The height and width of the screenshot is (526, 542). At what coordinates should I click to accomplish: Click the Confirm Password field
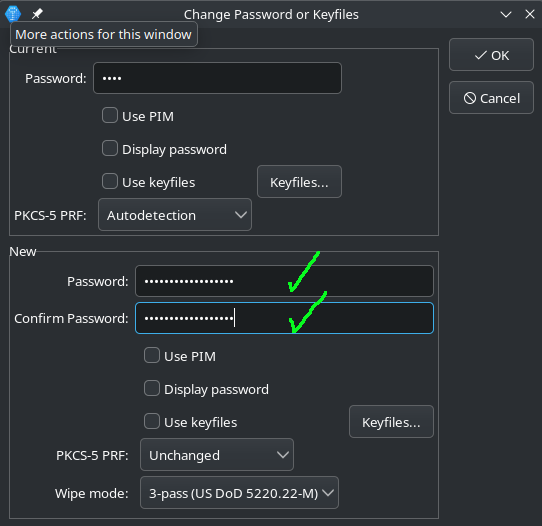point(284,318)
